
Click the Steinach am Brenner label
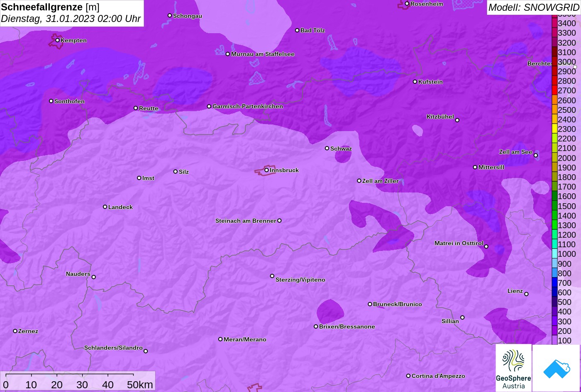pos(246,221)
